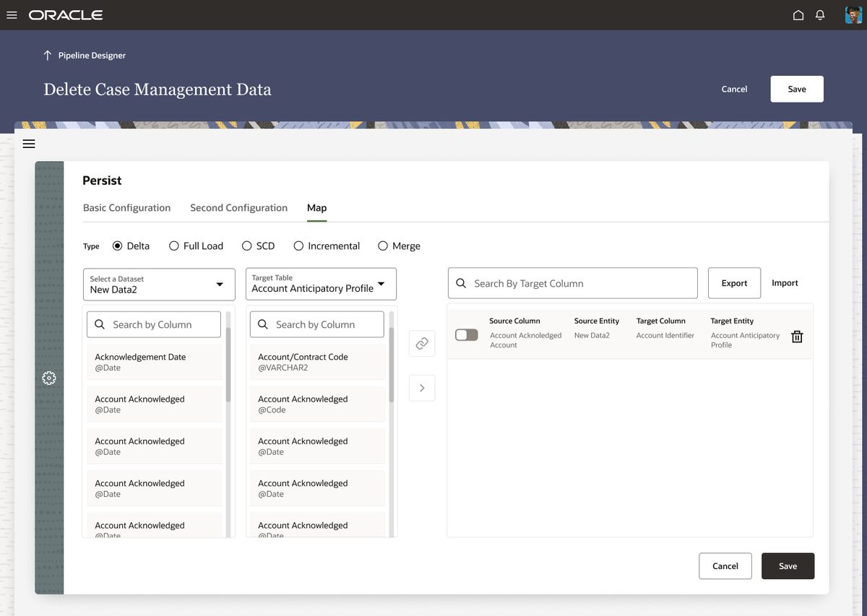Click Cancel in the page header
This screenshot has width=867, height=616.
(x=734, y=89)
